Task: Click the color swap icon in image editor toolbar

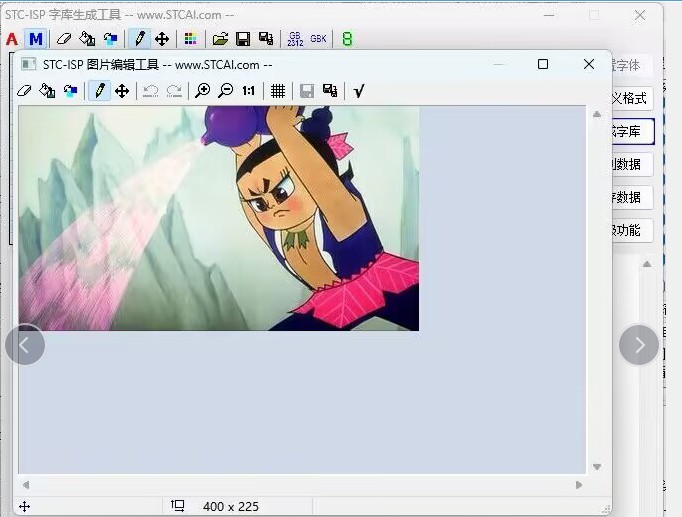Action: tap(70, 91)
